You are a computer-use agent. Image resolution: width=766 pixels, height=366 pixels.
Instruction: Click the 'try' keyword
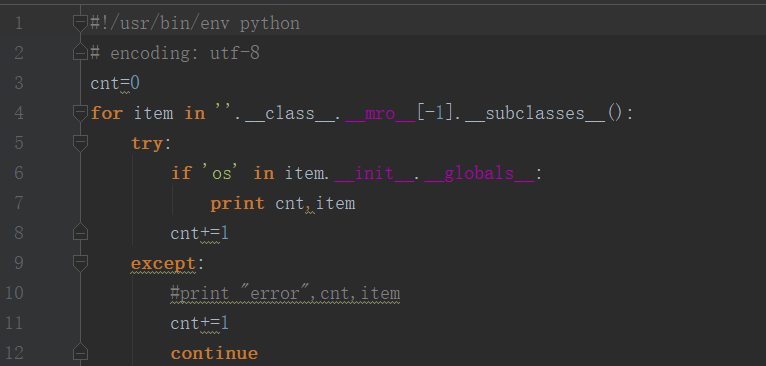(146, 144)
